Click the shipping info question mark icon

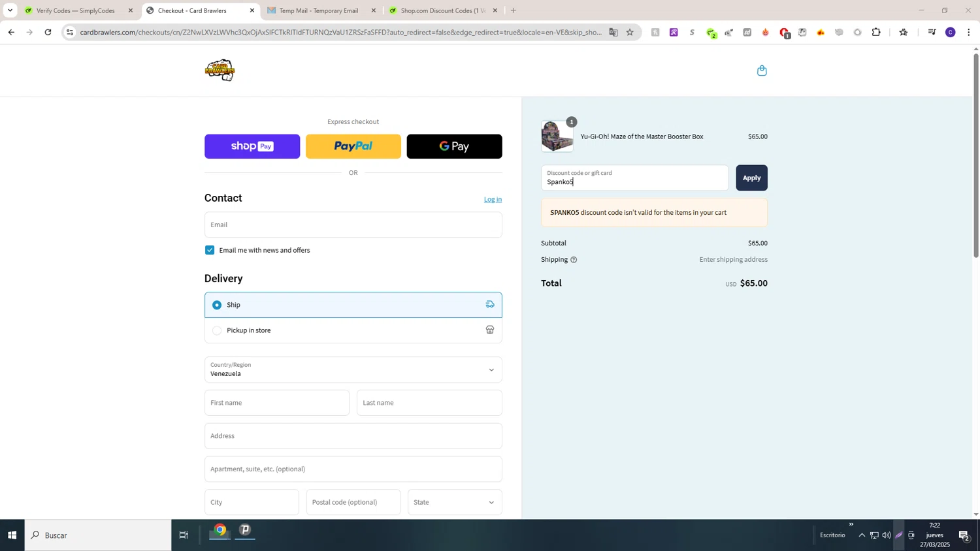pos(574,260)
